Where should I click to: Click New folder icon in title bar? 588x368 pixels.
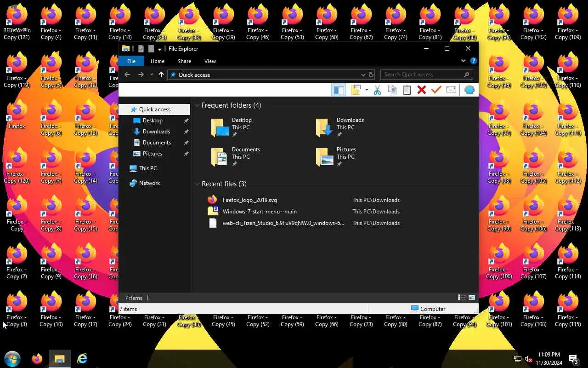[151, 49]
